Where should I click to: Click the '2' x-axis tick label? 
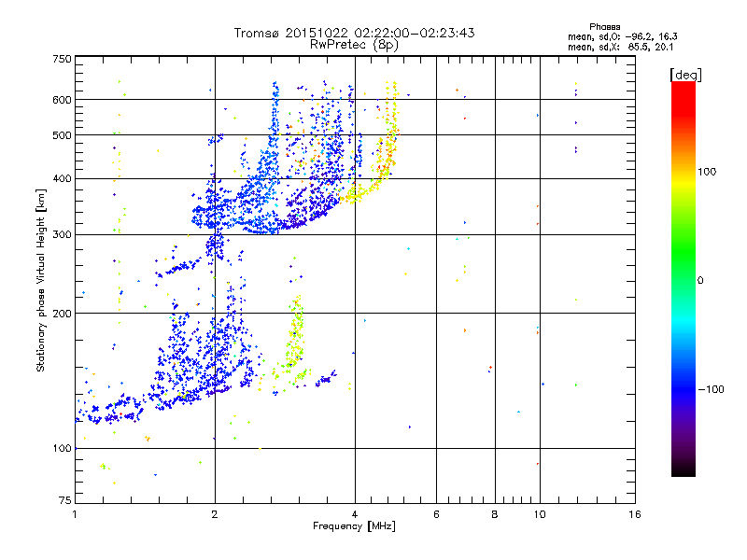point(215,514)
